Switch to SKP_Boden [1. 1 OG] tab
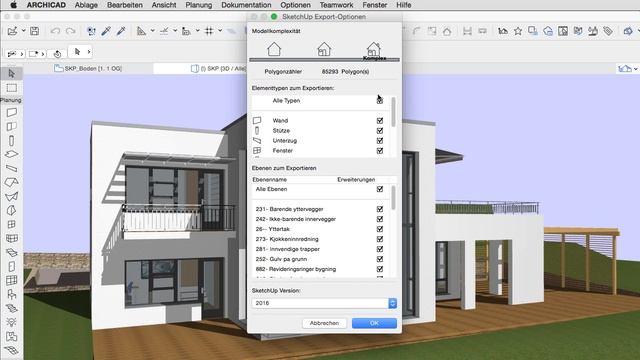Image resolution: width=640 pixels, height=360 pixels. tap(88, 69)
